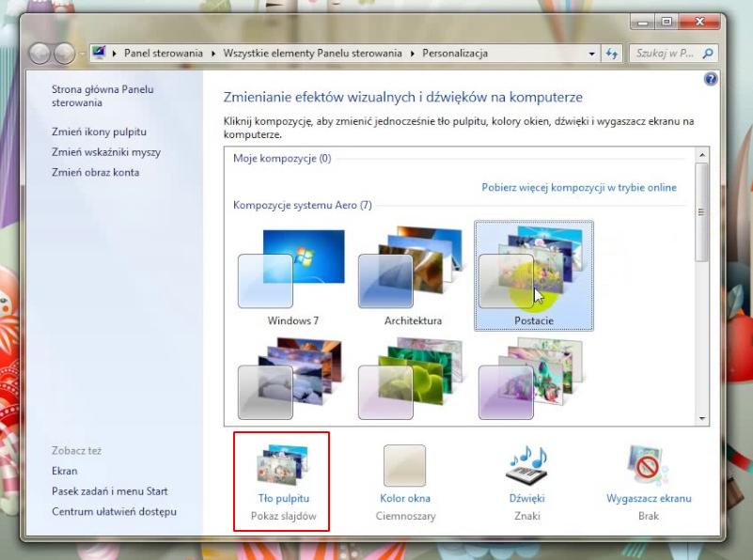This screenshot has height=560, width=753.
Task: Select the Architektura theme
Action: tap(413, 276)
